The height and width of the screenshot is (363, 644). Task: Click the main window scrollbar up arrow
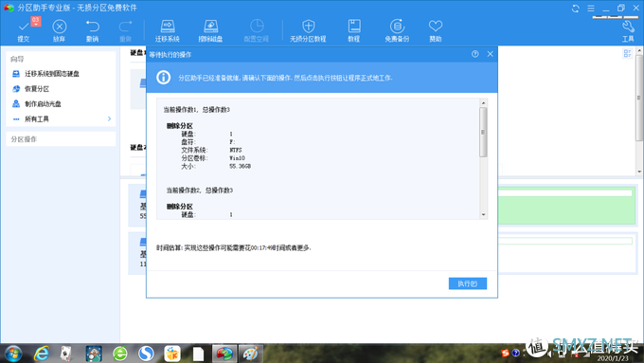pyautogui.click(x=639, y=51)
